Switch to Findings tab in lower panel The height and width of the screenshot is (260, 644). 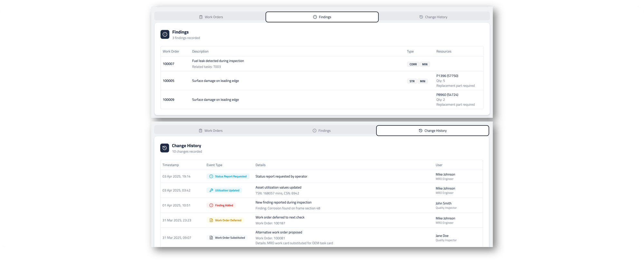[x=321, y=131]
